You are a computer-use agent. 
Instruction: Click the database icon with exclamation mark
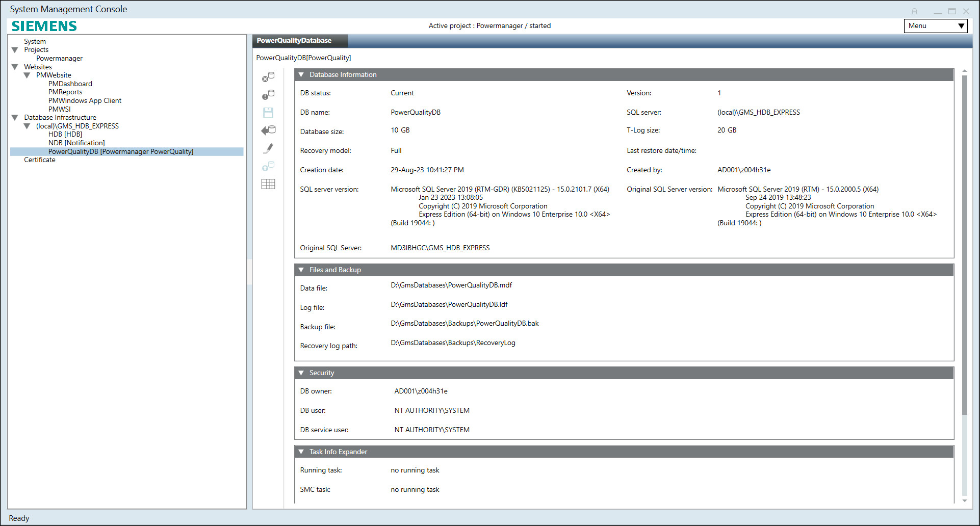click(x=268, y=95)
